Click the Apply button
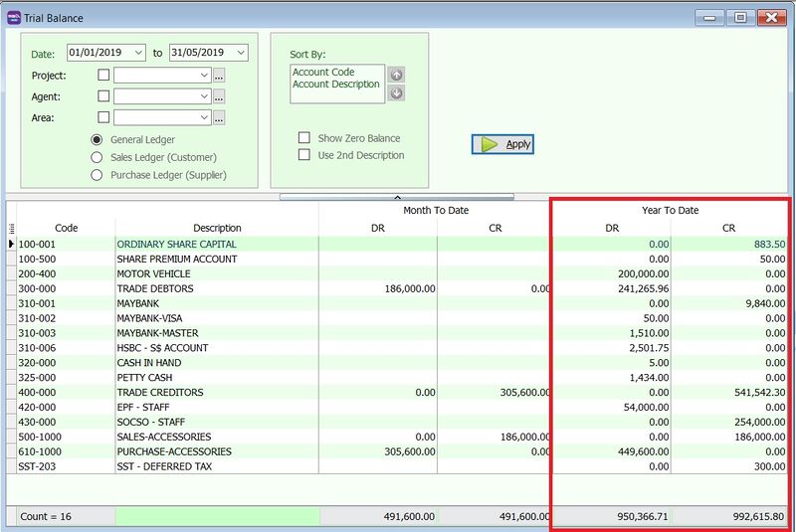This screenshot has height=532, width=796. click(x=502, y=144)
